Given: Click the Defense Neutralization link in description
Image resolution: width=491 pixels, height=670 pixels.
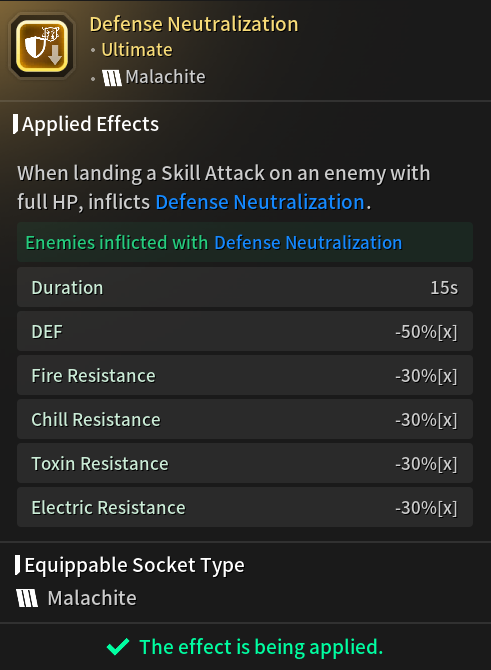Looking at the screenshot, I should tap(260, 202).
